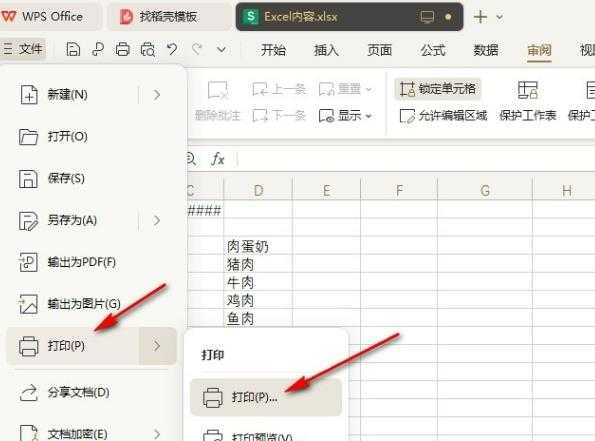The height and width of the screenshot is (441, 595).
Task: Select the cell containing 牛肉
Action: click(258, 282)
